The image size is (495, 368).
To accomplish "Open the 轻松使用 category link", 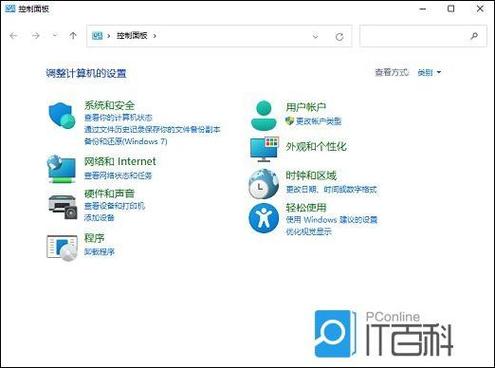I will pyautogui.click(x=306, y=207).
